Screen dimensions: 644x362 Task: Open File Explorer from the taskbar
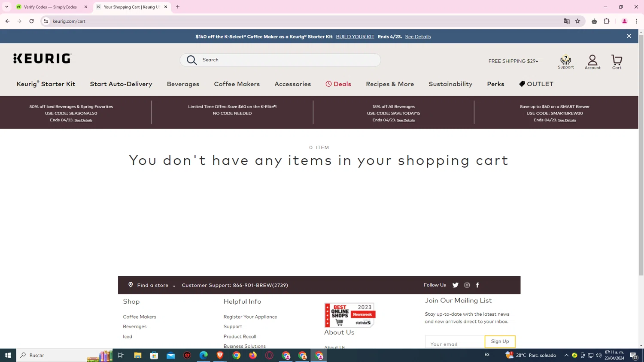pos(137,355)
